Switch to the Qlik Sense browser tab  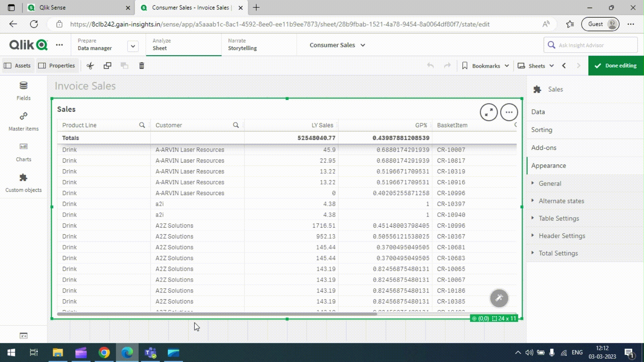click(x=79, y=7)
